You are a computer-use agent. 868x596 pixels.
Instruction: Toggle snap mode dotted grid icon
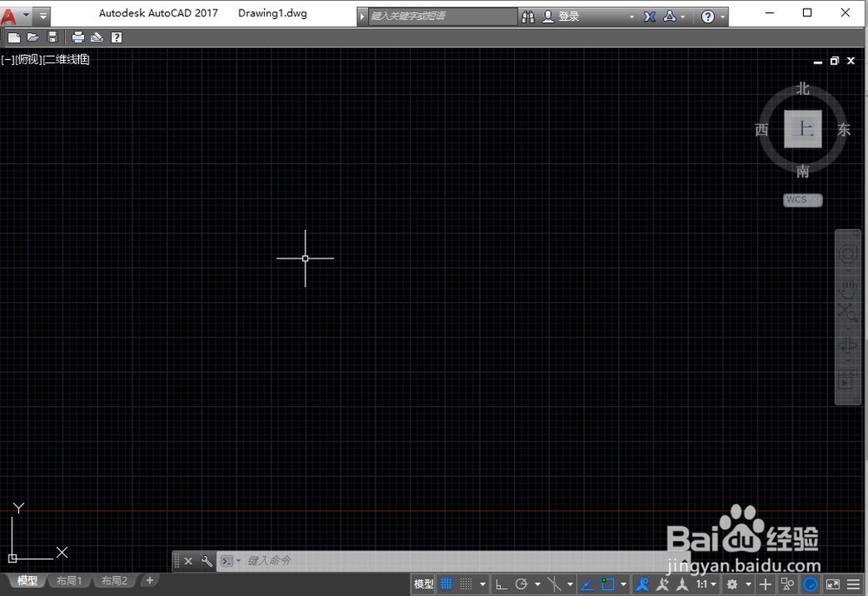click(466, 584)
